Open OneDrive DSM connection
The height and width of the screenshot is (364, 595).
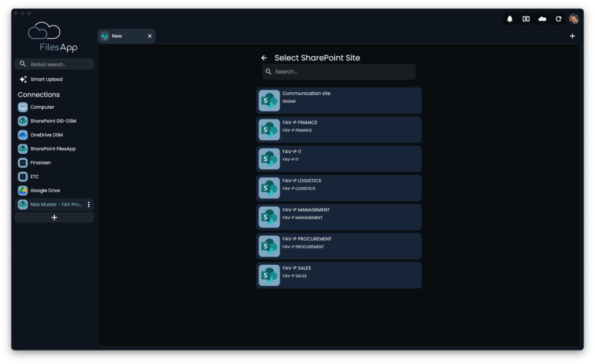54,135
